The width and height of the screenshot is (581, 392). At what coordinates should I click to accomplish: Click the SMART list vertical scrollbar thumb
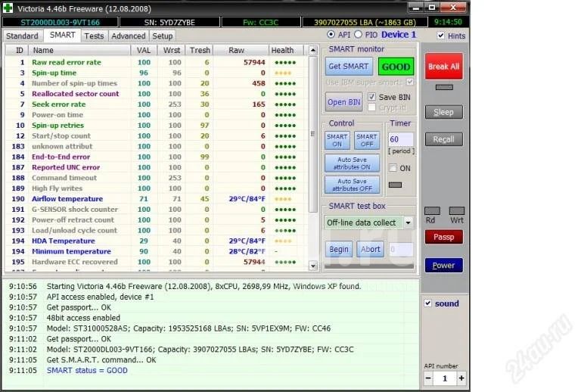(313, 134)
